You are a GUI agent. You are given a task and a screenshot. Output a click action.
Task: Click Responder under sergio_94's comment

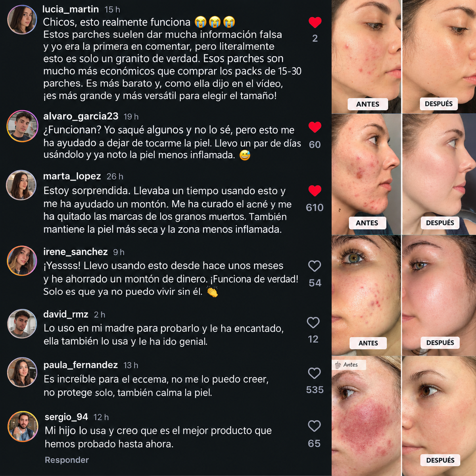[x=67, y=460]
